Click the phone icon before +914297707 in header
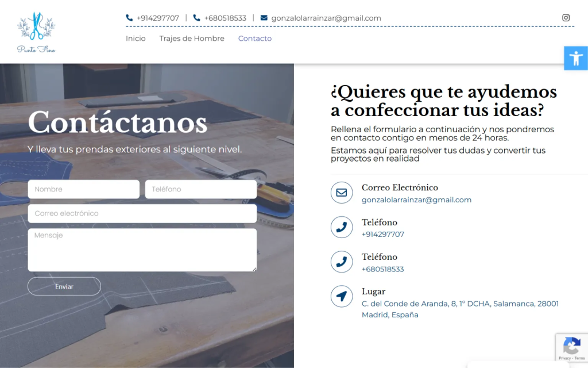 coord(128,17)
